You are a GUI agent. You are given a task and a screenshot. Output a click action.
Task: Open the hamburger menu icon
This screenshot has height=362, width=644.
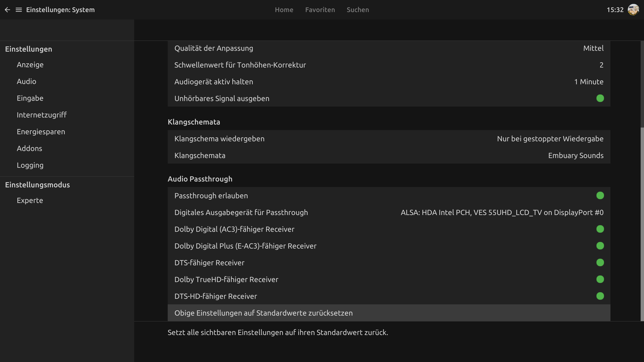coord(19,10)
